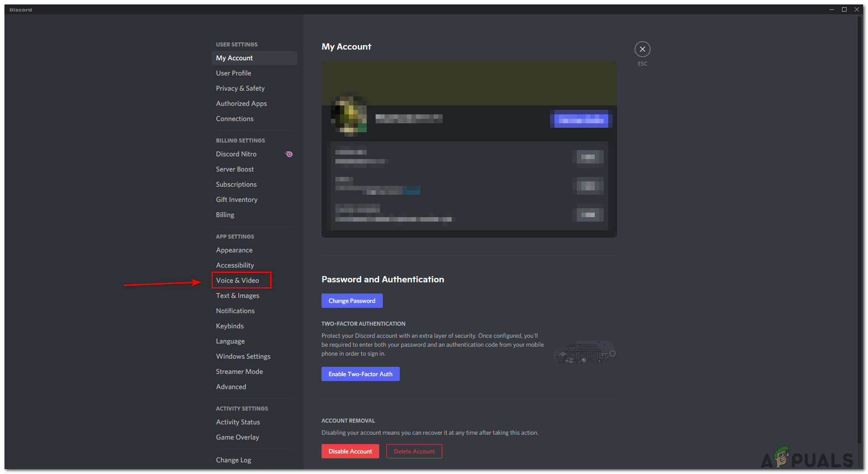Image resolution: width=868 pixels, height=474 pixels.
Task: Go to Notifications settings
Action: tap(254, 311)
